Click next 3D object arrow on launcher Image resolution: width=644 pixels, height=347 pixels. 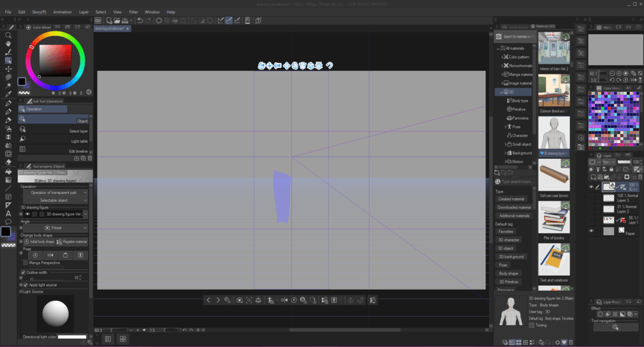point(218,300)
